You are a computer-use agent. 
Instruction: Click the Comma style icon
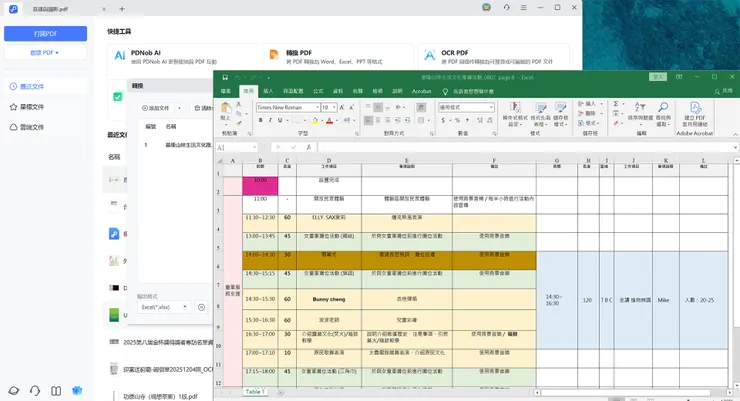[x=467, y=120]
